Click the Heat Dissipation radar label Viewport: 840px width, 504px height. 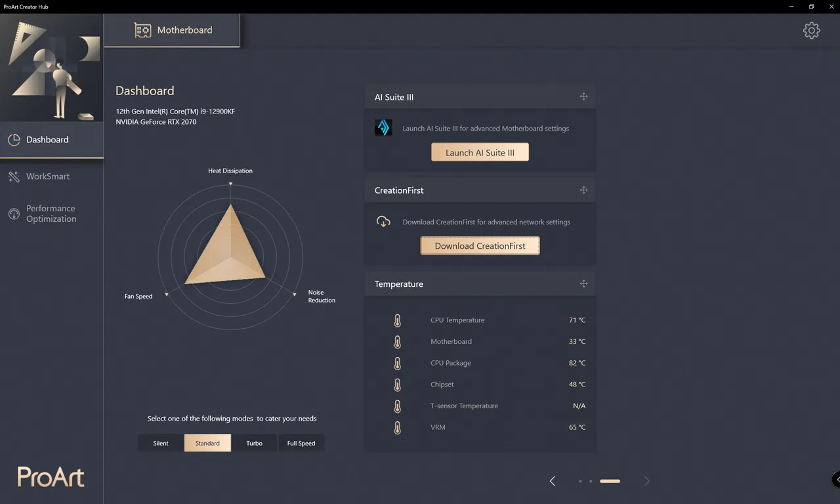pos(230,171)
